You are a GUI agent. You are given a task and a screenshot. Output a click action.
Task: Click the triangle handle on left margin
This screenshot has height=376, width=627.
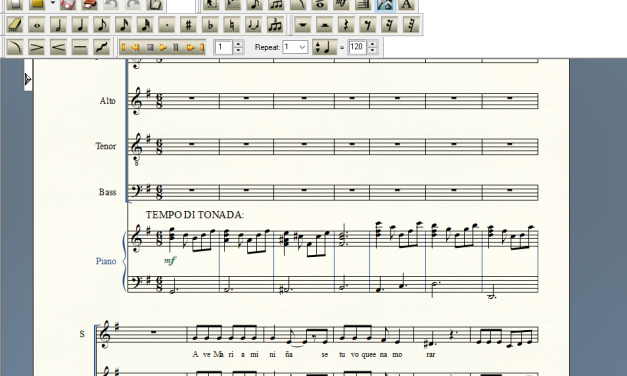click(x=28, y=79)
